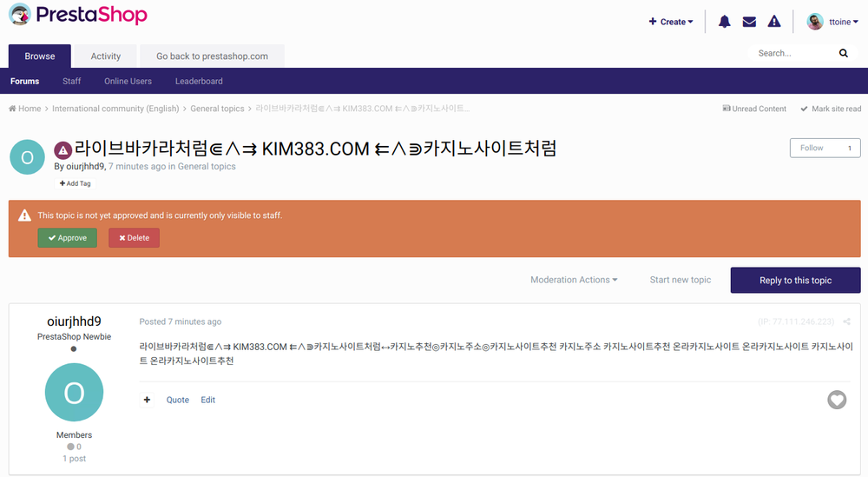Viewport: 868px width, 477px height.
Task: Focus the Search input field
Action: tap(795, 53)
